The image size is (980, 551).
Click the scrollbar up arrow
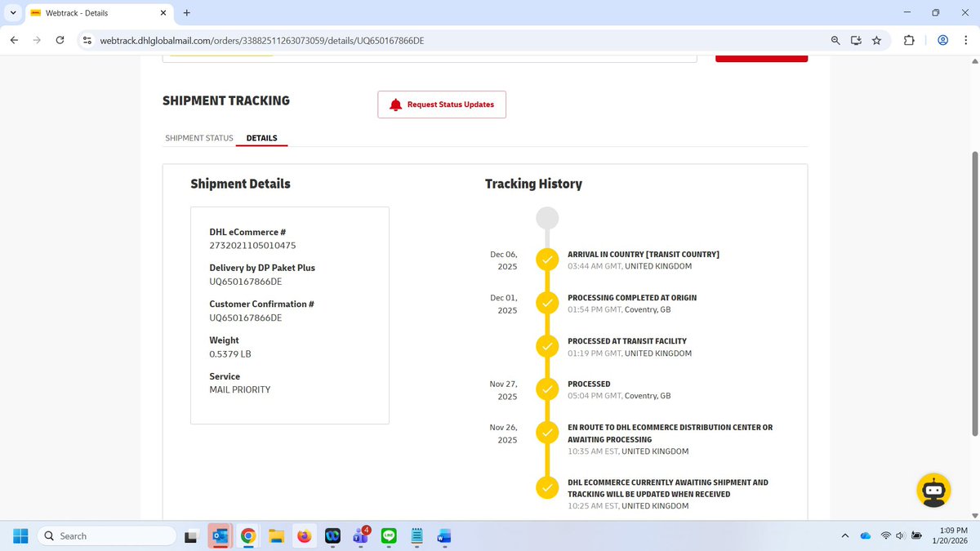point(973,62)
